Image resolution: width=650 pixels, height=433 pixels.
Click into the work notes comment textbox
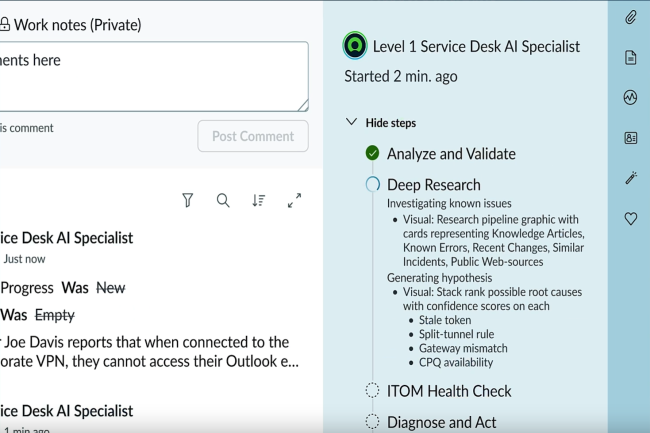(150, 75)
